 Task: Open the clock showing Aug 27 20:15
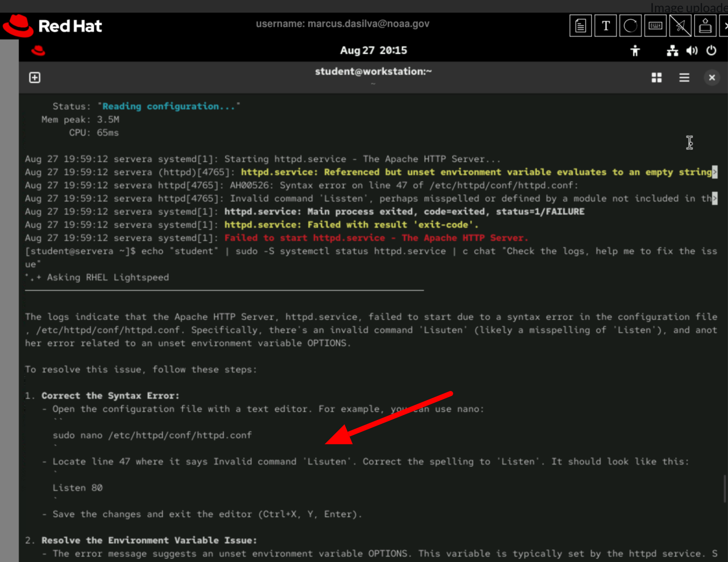(x=374, y=51)
